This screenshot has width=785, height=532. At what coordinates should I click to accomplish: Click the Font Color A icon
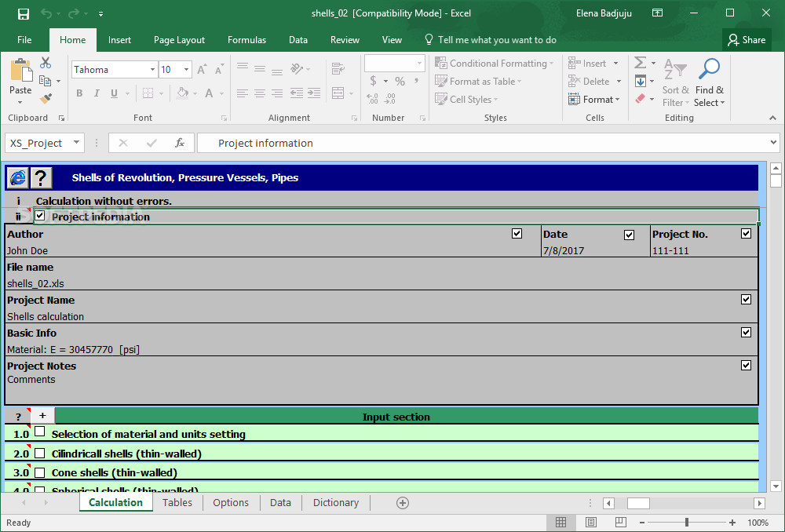(x=210, y=93)
